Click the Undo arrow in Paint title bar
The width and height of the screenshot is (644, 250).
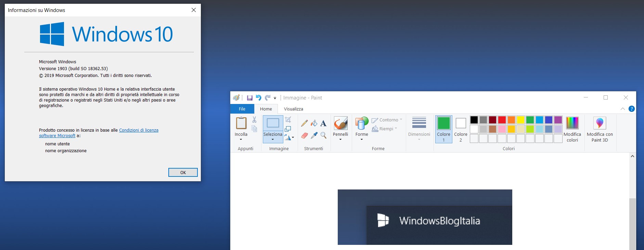coord(258,98)
